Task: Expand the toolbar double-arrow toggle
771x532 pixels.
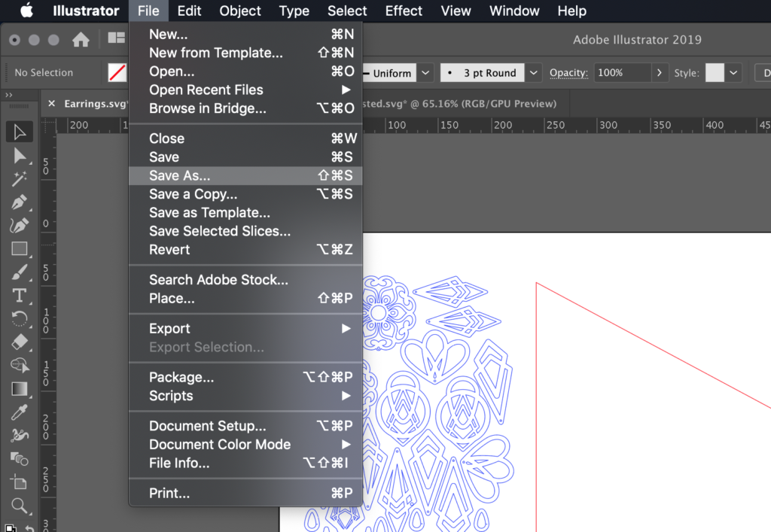Action: (x=8, y=94)
